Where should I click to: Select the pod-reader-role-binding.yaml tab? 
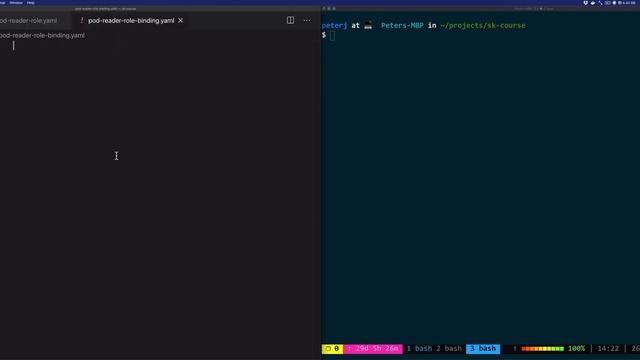pos(131,20)
